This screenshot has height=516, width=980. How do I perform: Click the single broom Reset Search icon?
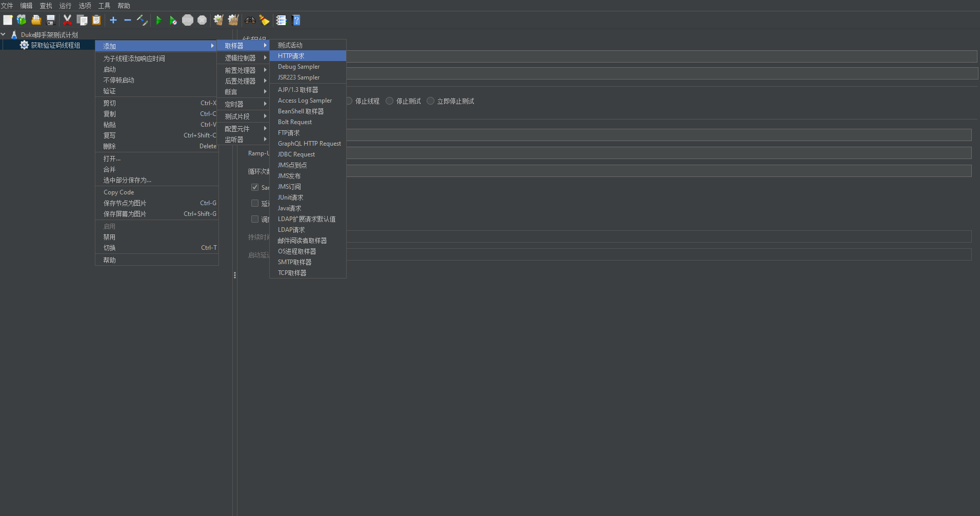pyautogui.click(x=264, y=20)
